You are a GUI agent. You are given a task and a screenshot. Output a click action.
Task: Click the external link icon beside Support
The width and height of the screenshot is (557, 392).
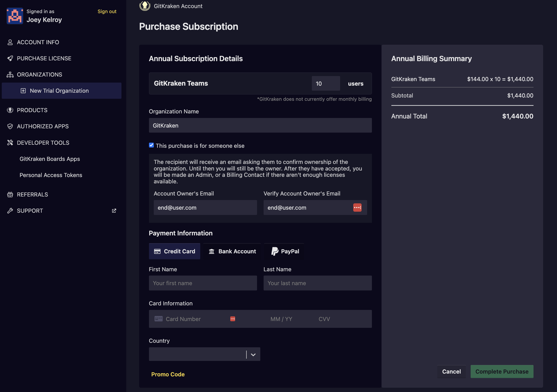coord(114,211)
